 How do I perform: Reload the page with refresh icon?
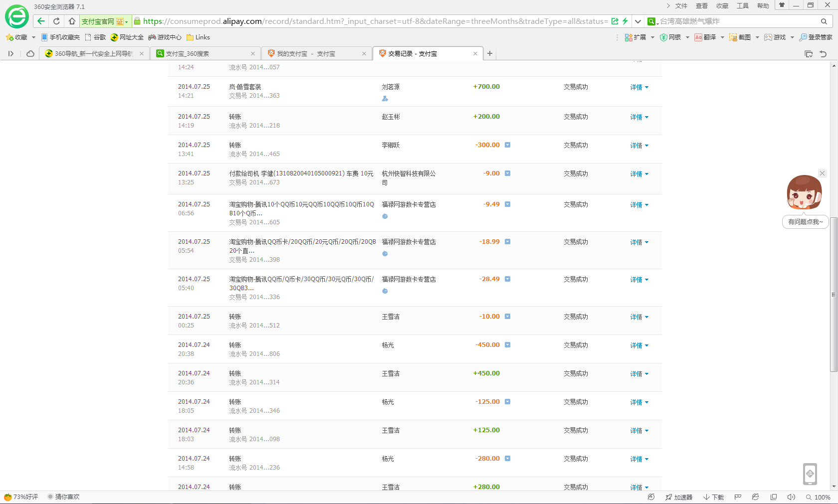click(56, 21)
